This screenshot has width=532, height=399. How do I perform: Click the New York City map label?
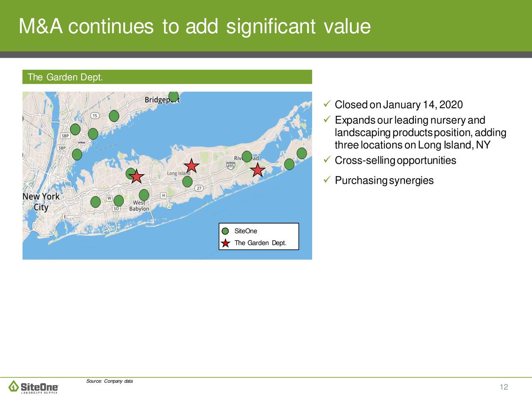41,202
